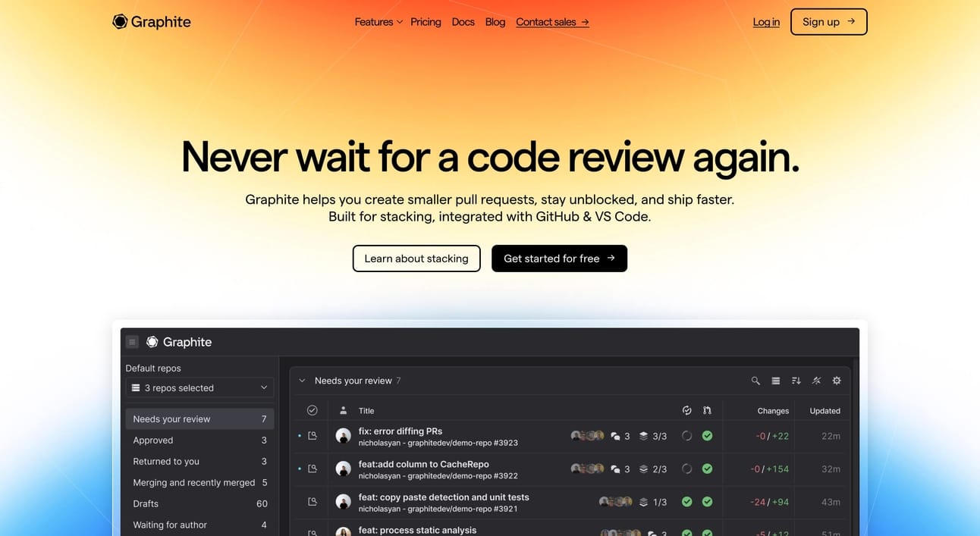The image size is (980, 536).
Task: Select Waiting for author in the sidebar
Action: click(199, 525)
